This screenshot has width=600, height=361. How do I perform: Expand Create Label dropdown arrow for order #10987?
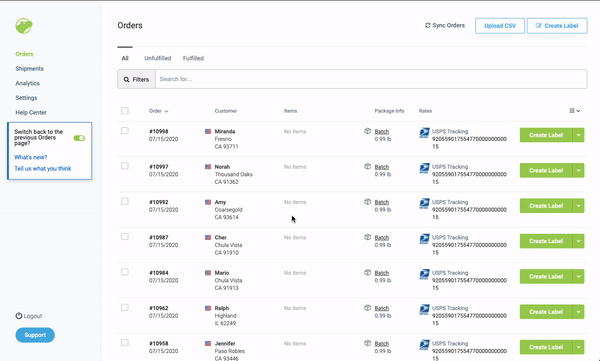tap(578, 241)
